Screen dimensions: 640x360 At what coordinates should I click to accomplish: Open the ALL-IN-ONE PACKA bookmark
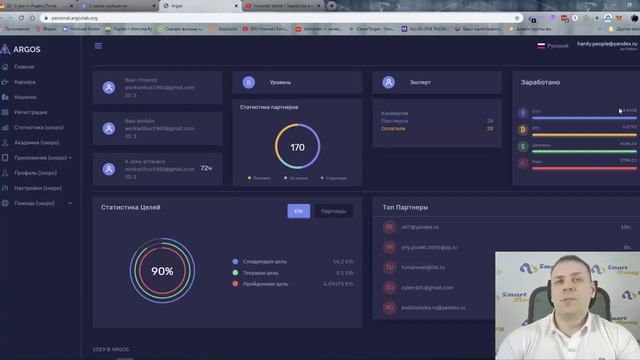pos(424,29)
